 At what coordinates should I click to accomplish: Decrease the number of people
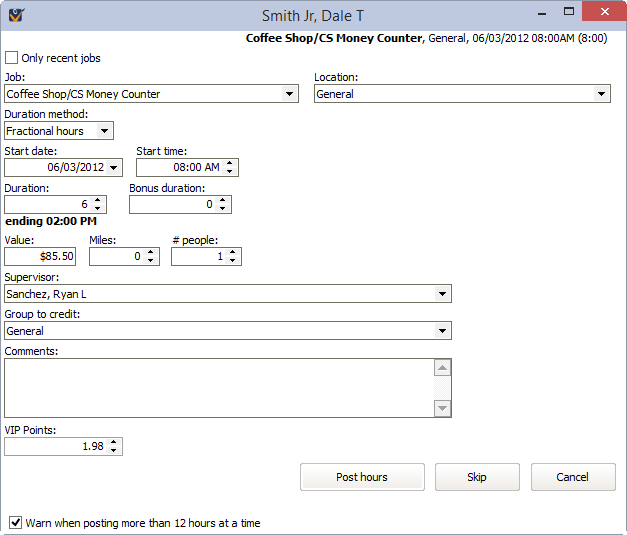tap(232, 260)
